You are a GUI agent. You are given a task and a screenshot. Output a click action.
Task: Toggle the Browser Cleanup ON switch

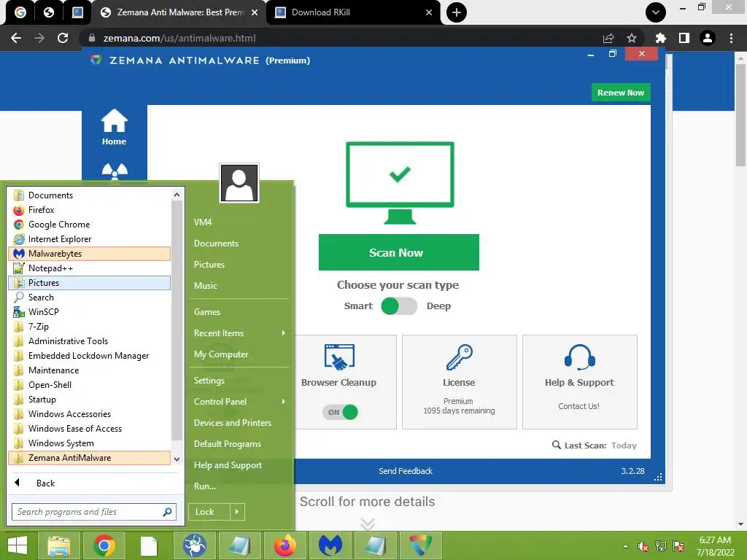[340, 412]
